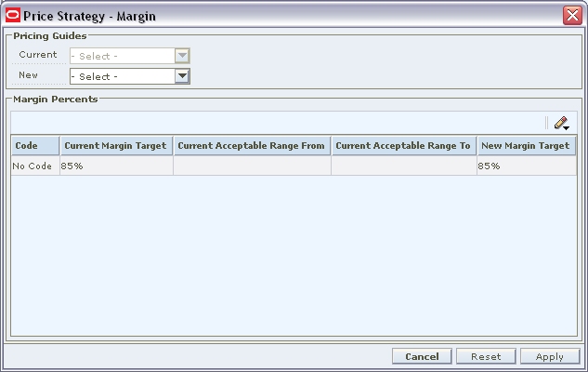Viewport: 588px width, 372px height.
Task: Click the New Margin Target column header
Action: click(x=527, y=146)
